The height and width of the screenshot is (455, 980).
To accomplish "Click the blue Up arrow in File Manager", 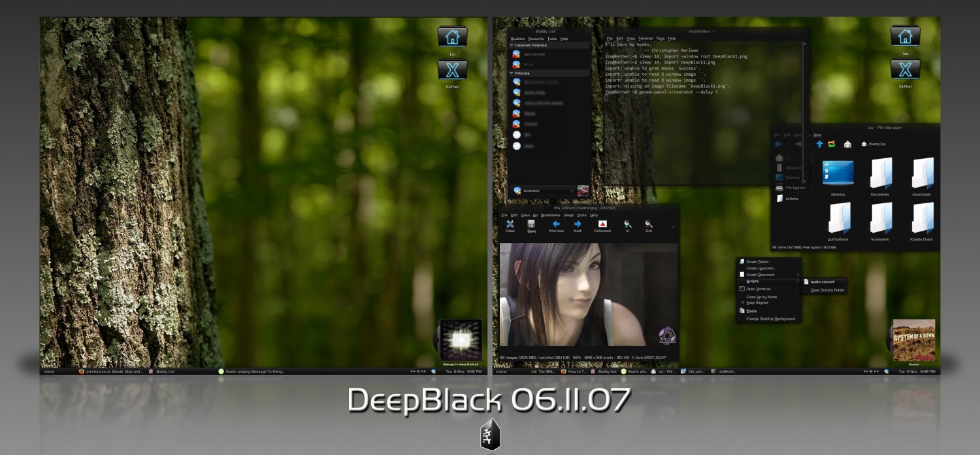I will click(819, 144).
